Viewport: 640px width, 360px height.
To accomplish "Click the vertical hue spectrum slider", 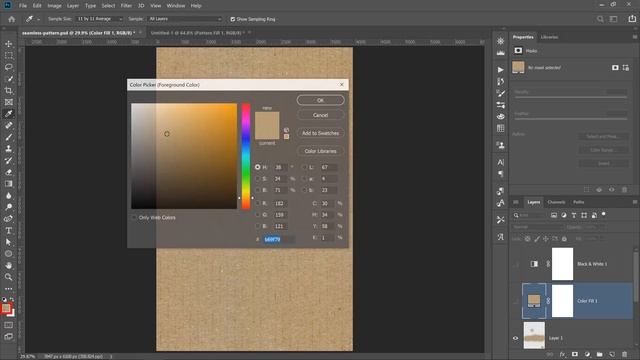I will (x=246, y=156).
